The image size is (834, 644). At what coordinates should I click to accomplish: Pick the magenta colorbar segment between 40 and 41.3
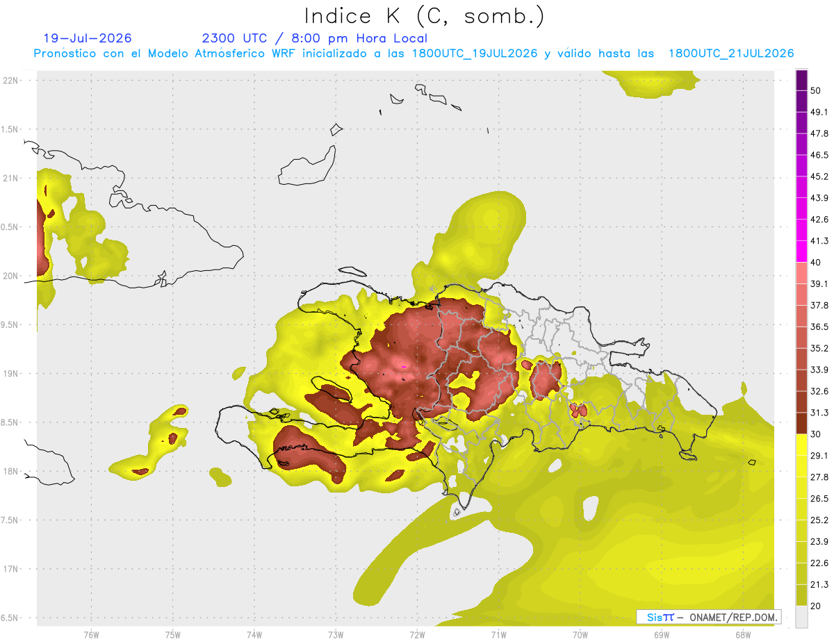tap(801, 251)
